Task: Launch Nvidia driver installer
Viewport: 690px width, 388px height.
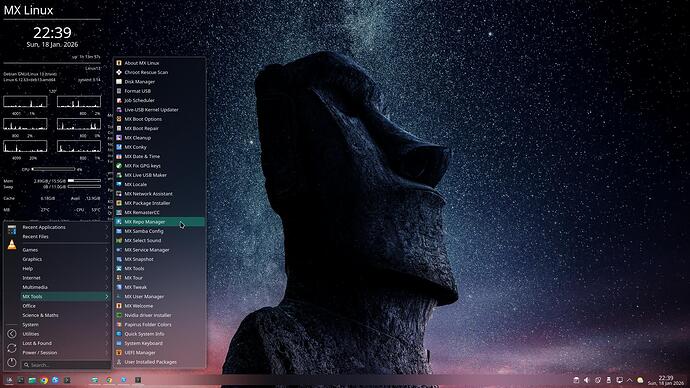Action: (159, 315)
